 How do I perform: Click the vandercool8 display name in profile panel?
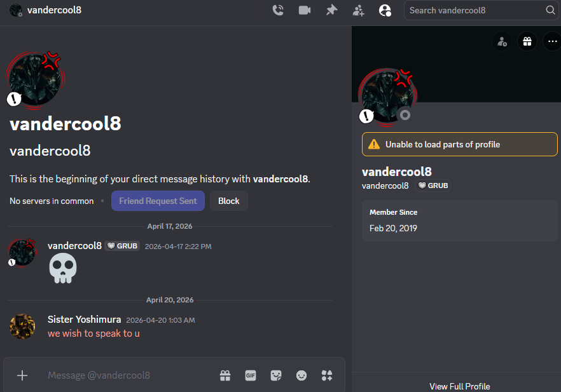click(397, 172)
